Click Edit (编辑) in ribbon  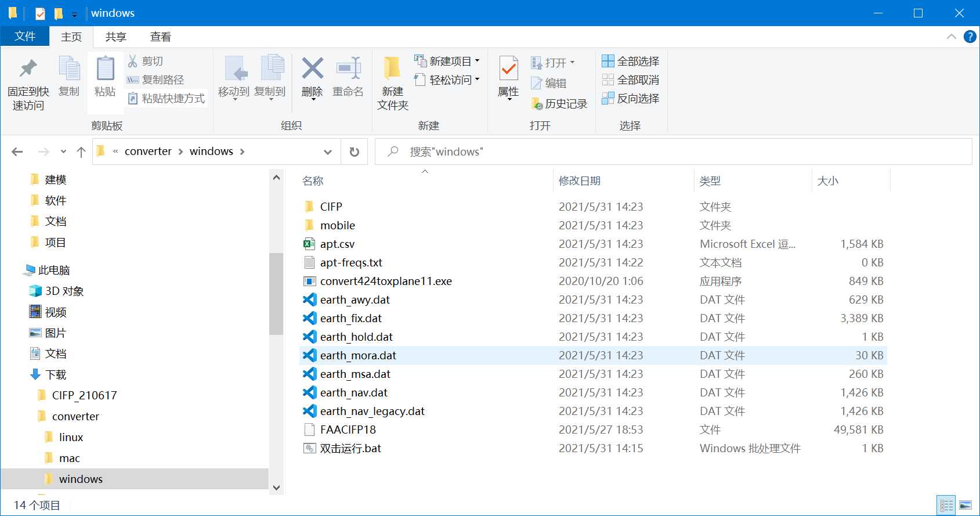point(549,83)
